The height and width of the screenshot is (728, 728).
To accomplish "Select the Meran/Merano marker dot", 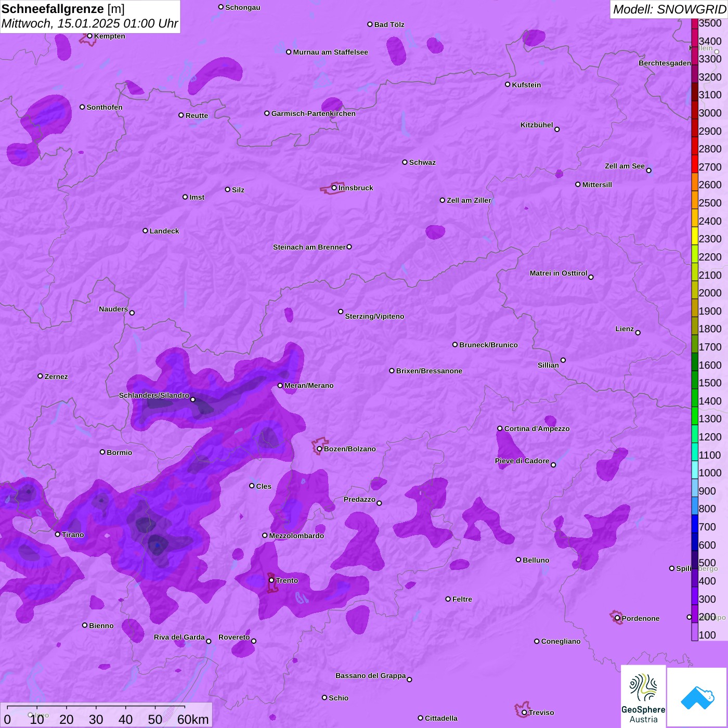I will [x=280, y=385].
